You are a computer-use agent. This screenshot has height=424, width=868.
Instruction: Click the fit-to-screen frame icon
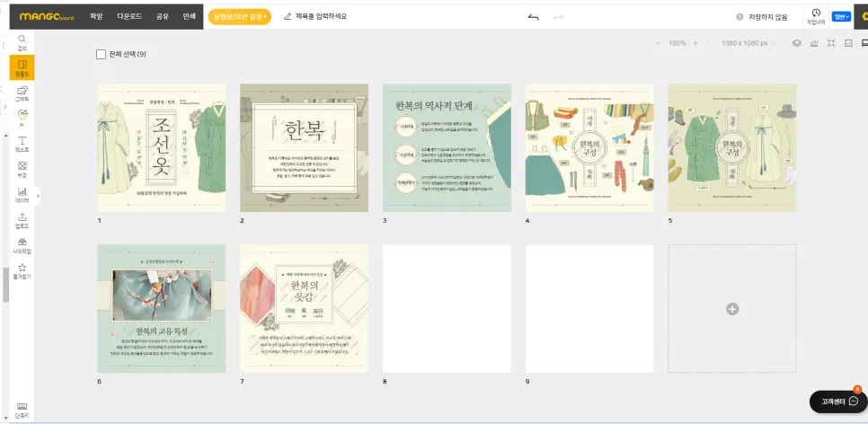(831, 43)
